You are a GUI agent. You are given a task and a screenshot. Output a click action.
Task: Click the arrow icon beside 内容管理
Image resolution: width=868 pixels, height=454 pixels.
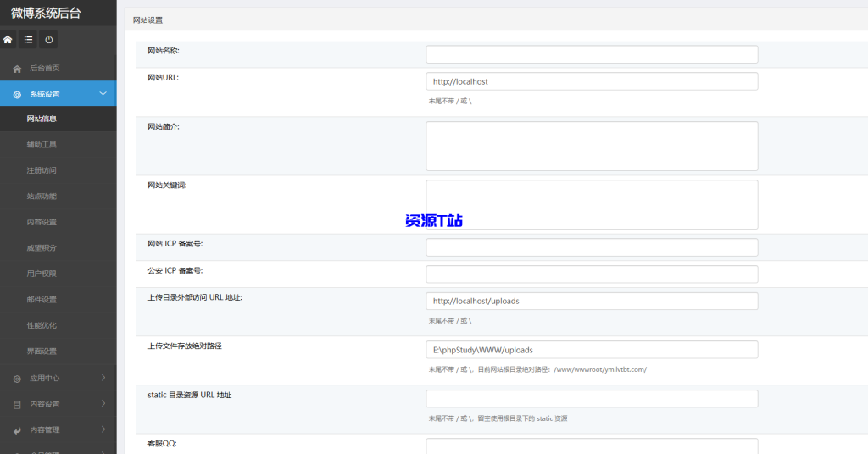click(17, 430)
